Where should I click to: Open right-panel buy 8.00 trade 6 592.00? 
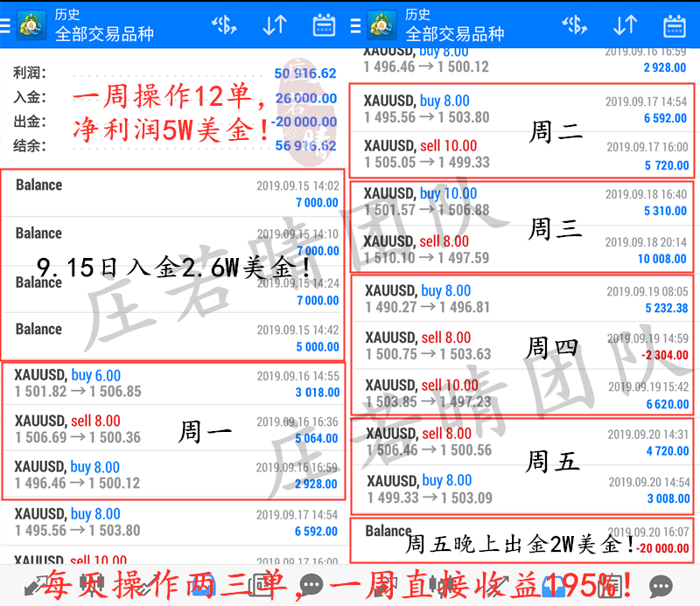[x=522, y=109]
